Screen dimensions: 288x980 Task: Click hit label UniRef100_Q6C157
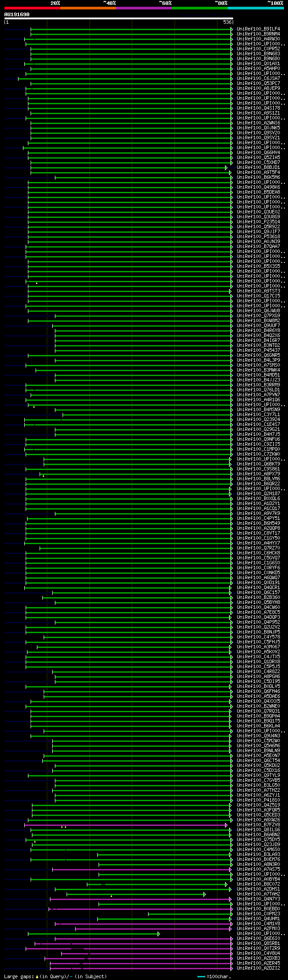pyautogui.click(x=258, y=592)
